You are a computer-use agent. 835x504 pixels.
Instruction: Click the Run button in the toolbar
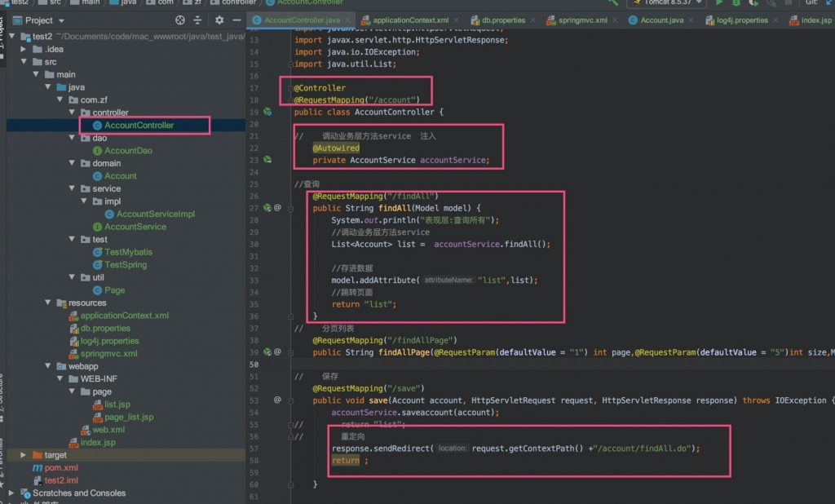(718, 3)
